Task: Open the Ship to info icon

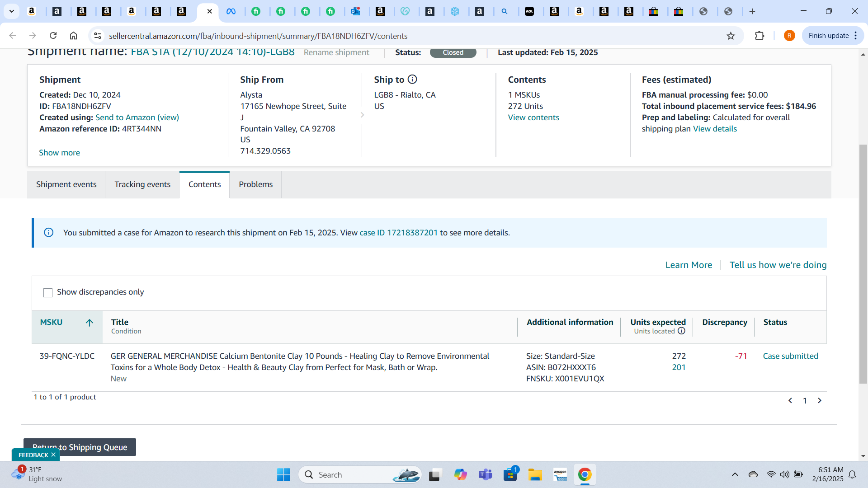Action: (412, 80)
